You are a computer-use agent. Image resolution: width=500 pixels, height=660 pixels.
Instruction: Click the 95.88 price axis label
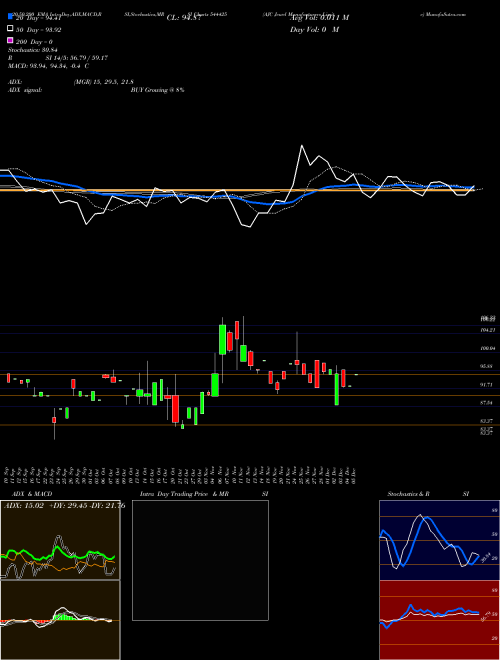point(487,367)
